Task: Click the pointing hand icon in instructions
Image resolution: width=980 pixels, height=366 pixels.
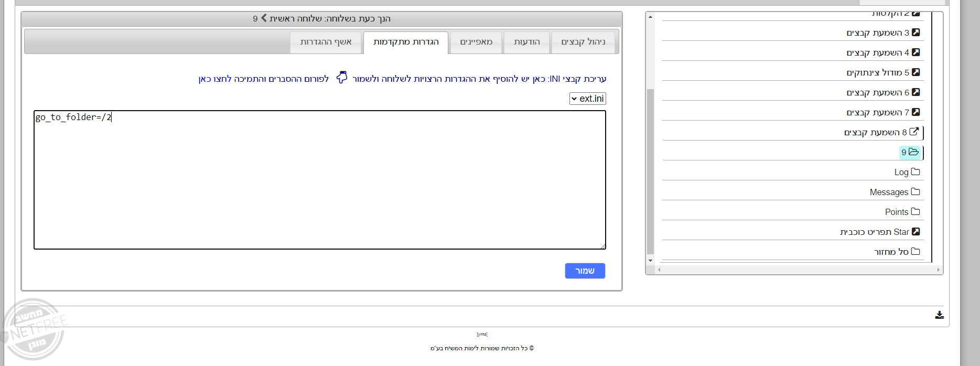Action: point(341,78)
